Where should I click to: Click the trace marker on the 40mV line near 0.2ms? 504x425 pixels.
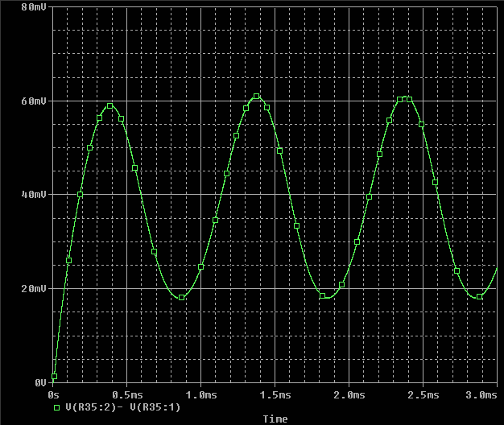pyautogui.click(x=80, y=194)
